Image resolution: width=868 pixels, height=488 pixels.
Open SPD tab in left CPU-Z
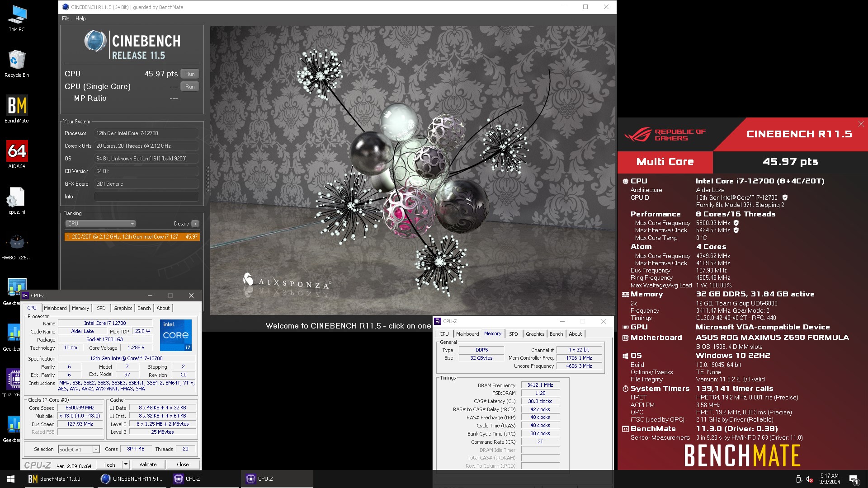[x=101, y=308]
